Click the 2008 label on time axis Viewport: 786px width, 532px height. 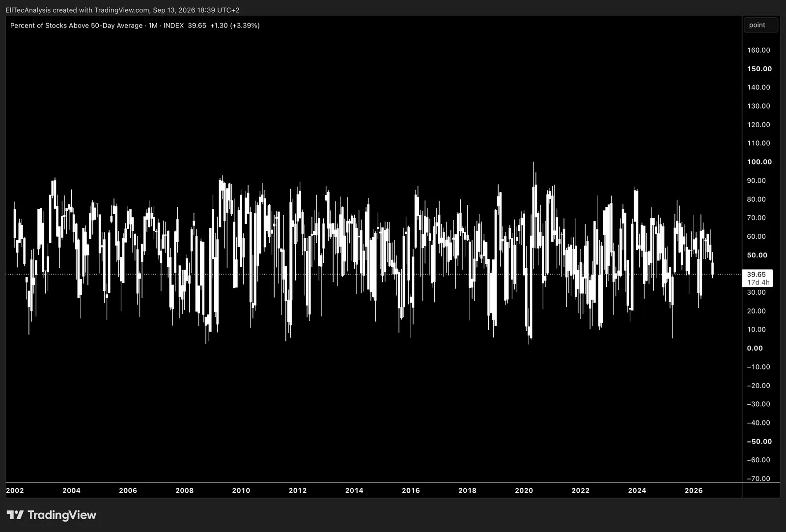185,490
